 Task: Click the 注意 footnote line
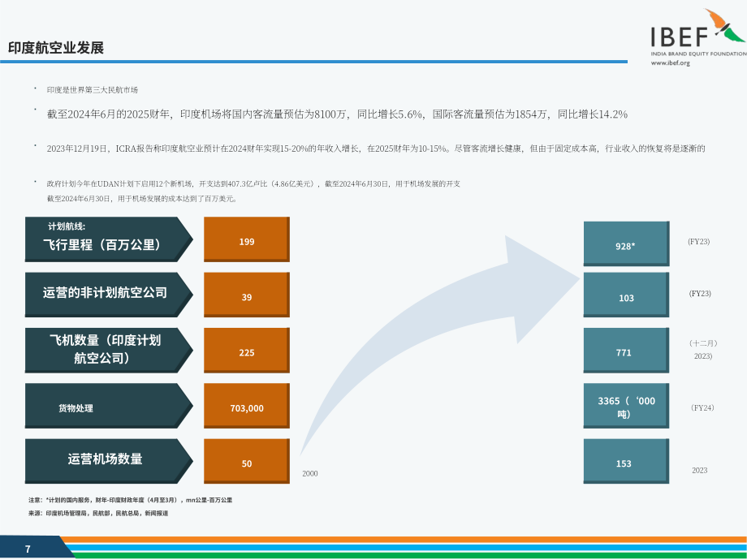[130, 500]
